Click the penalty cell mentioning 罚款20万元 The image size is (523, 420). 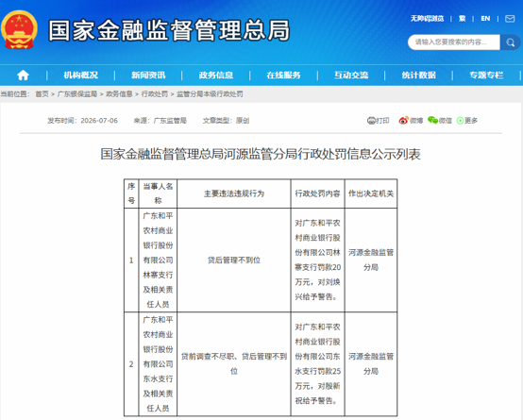coord(317,260)
